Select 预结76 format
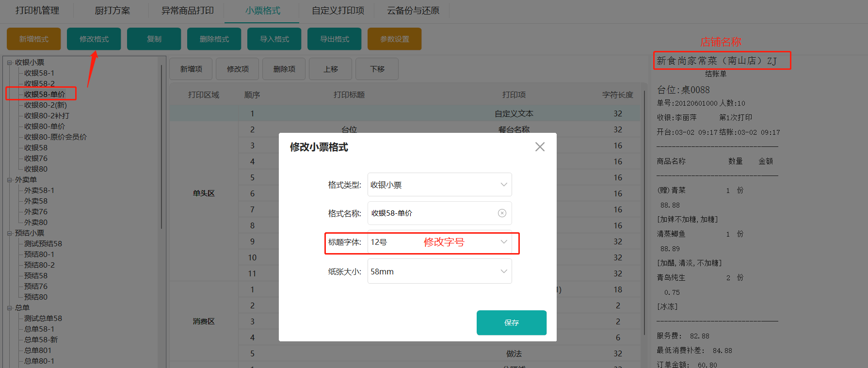 pyautogui.click(x=36, y=287)
